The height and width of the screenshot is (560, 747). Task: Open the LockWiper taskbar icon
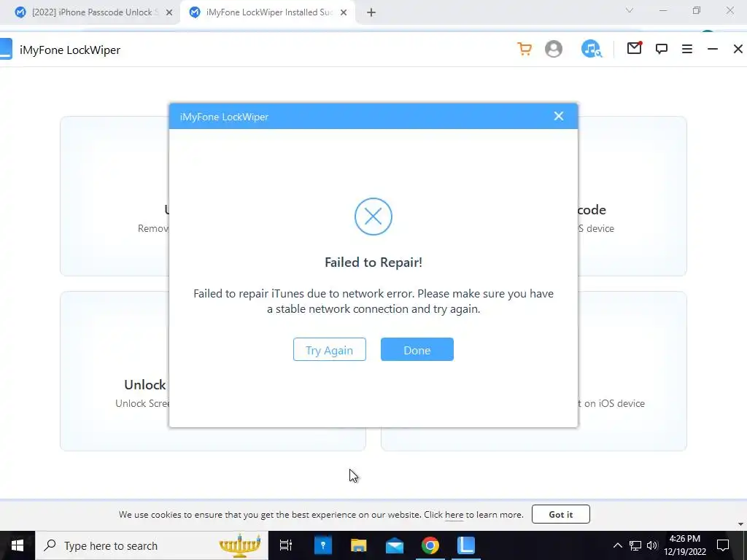[x=466, y=545]
